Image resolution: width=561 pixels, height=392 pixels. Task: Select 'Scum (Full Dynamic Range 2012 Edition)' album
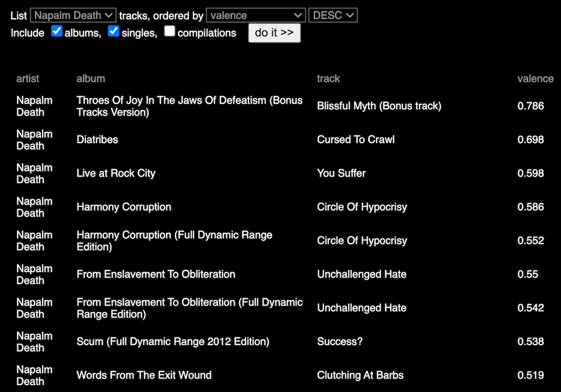click(173, 341)
